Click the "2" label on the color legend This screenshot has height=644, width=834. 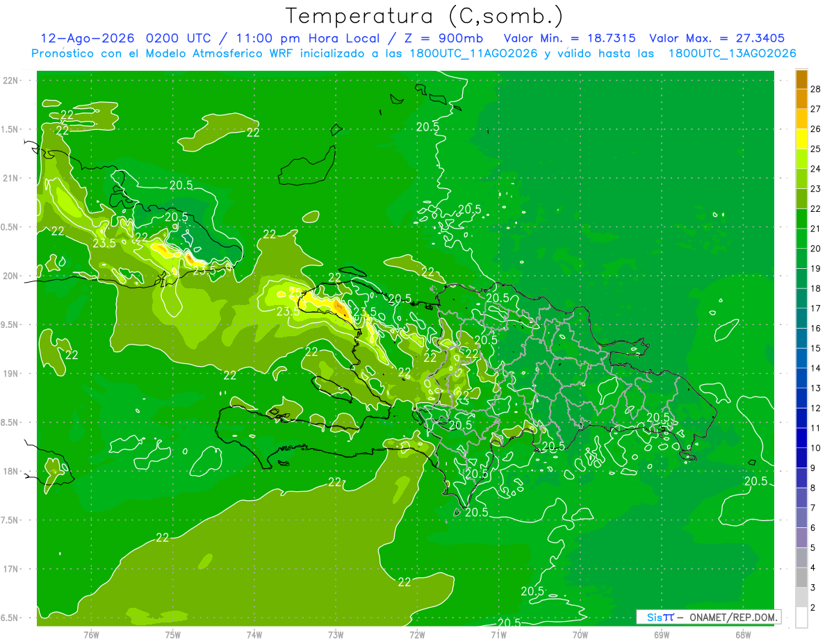(813, 608)
